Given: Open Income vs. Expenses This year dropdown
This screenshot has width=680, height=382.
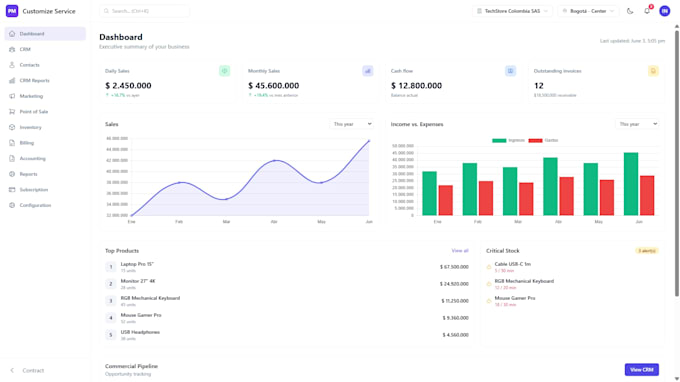Looking at the screenshot, I should [637, 124].
